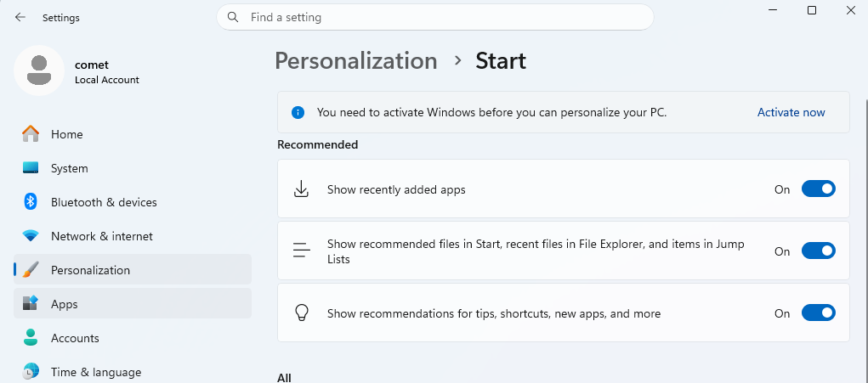Click the breadcrumb chevron before Start
This screenshot has height=383, width=868.
pyautogui.click(x=457, y=60)
